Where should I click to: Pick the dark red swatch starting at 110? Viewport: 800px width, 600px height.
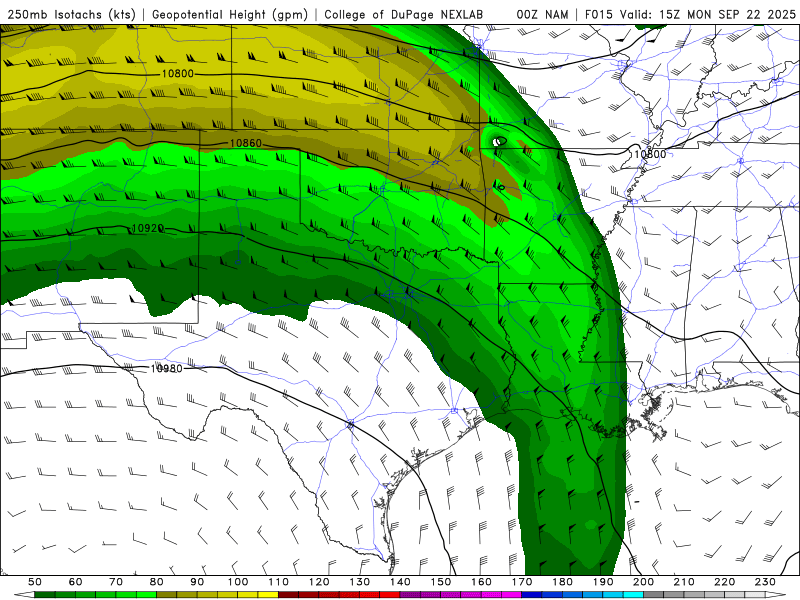[289, 595]
